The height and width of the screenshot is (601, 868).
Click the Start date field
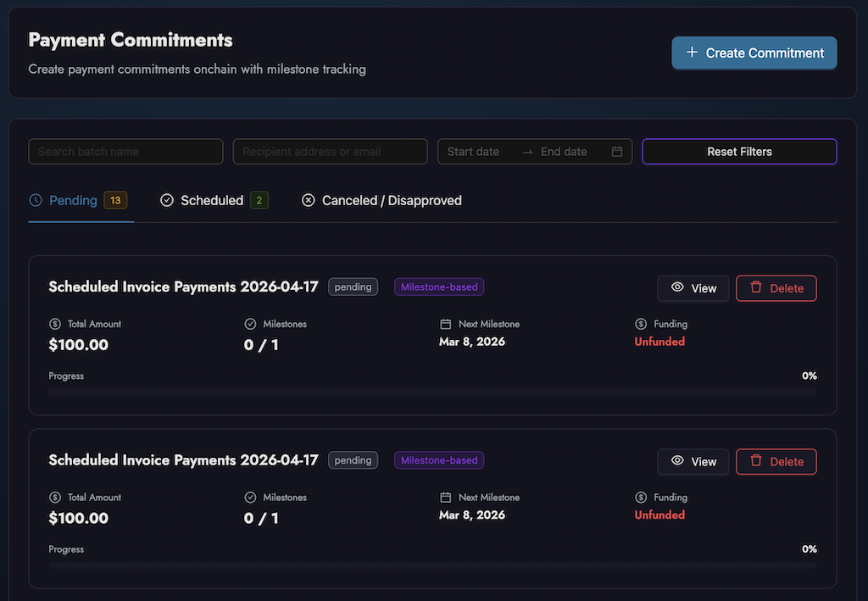(473, 152)
